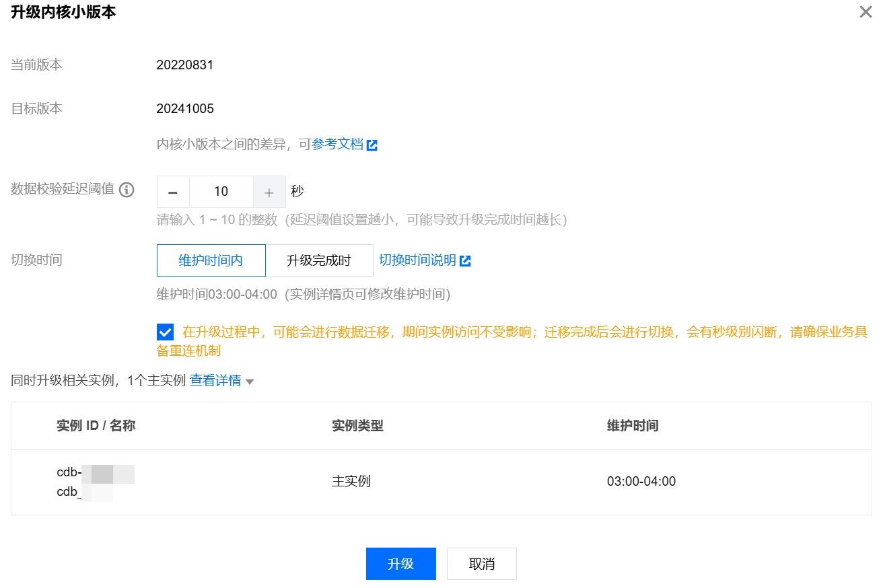Click the 实例 ID / 名称 column header

click(96, 426)
